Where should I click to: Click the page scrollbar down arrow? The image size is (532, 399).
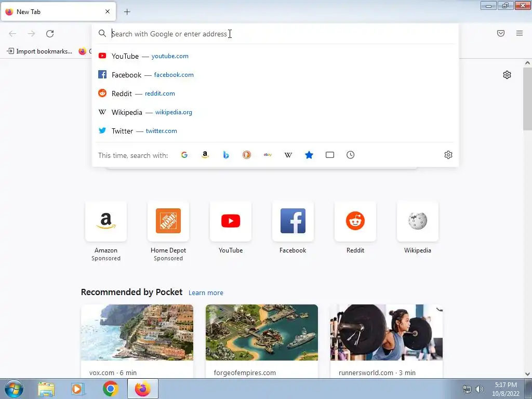click(527, 374)
